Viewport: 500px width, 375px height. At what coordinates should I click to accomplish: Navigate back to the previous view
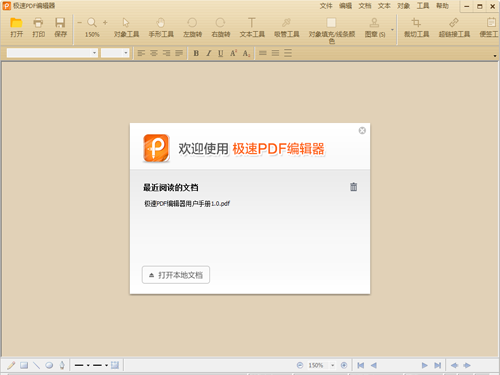(x=454, y=365)
